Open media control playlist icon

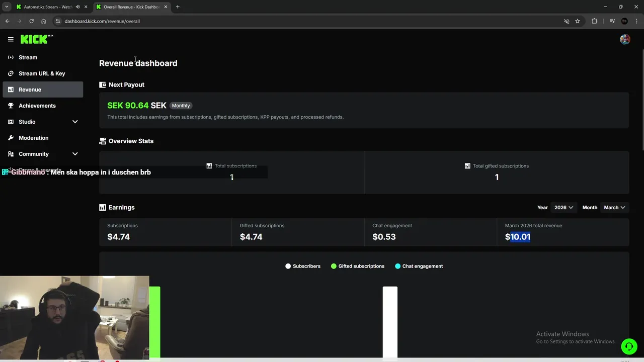pyautogui.click(x=612, y=21)
